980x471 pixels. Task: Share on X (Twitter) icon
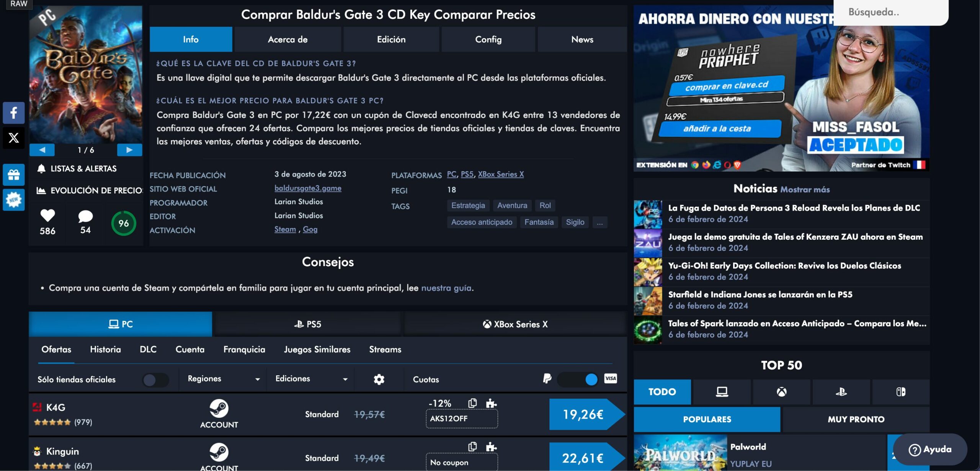(x=14, y=138)
